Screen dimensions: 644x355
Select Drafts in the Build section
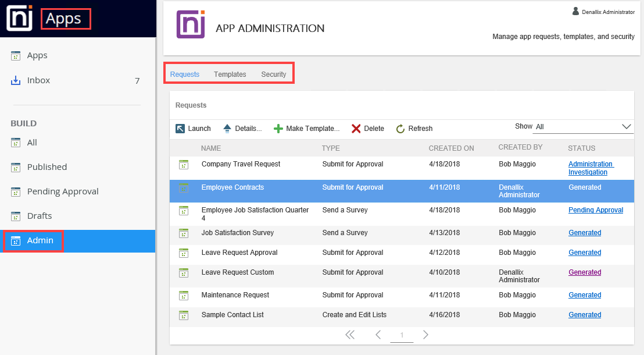(x=40, y=216)
